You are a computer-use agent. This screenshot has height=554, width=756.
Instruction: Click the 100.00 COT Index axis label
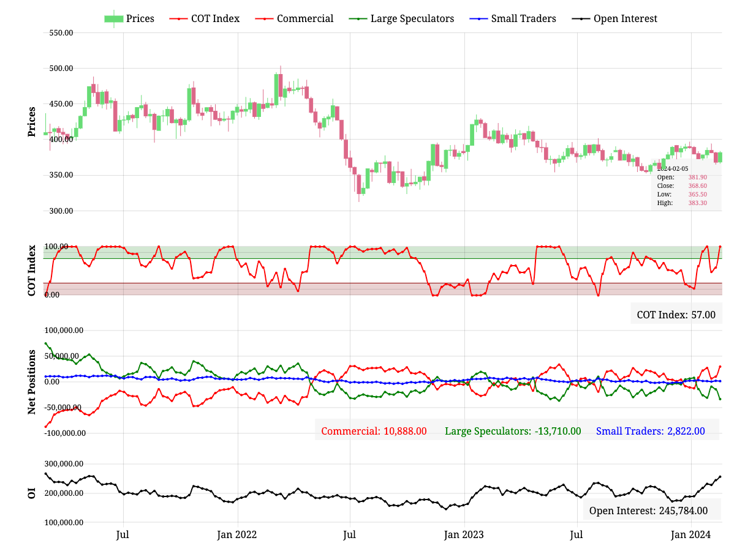pyautogui.click(x=56, y=246)
